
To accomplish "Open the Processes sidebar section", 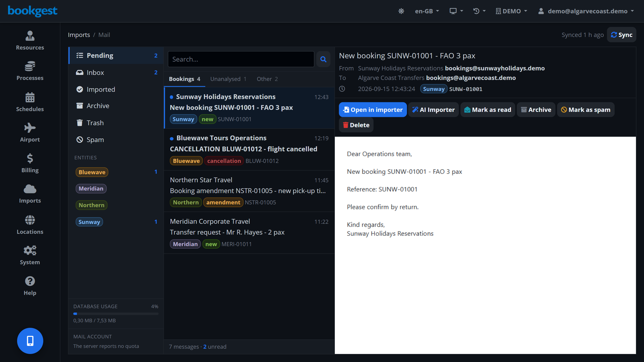I will [x=30, y=71].
